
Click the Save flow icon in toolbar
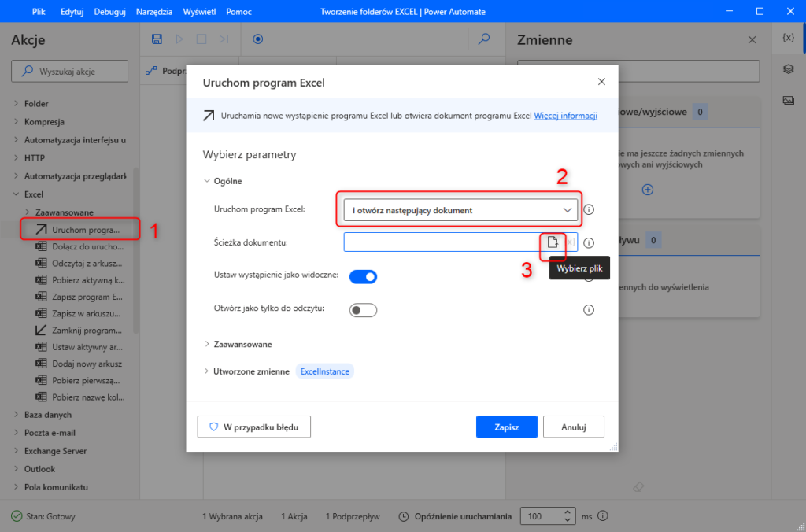click(x=157, y=39)
